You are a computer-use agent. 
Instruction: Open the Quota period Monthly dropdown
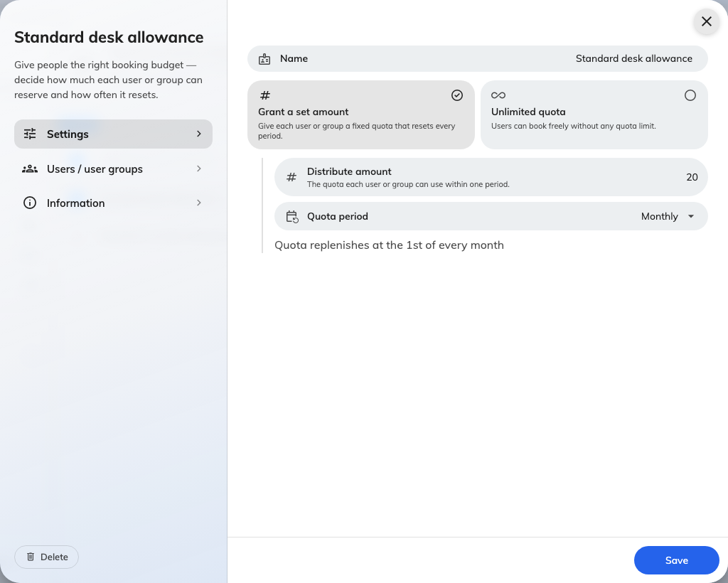coord(668,216)
